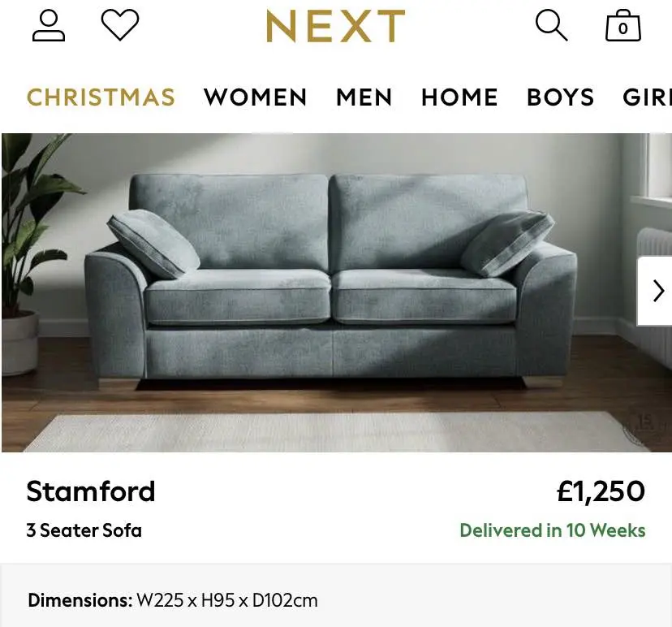672x627 pixels.
Task: View the shopping bag
Action: coord(622,26)
